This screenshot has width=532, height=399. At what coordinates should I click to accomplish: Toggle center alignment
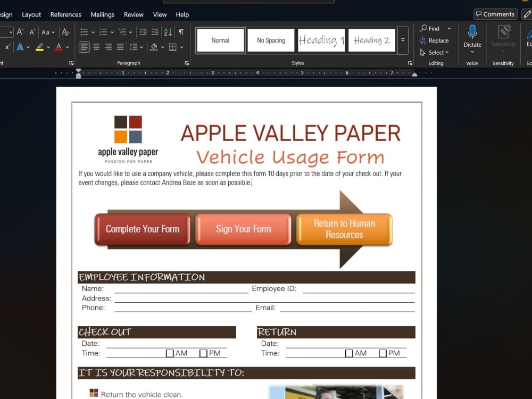click(x=96, y=47)
